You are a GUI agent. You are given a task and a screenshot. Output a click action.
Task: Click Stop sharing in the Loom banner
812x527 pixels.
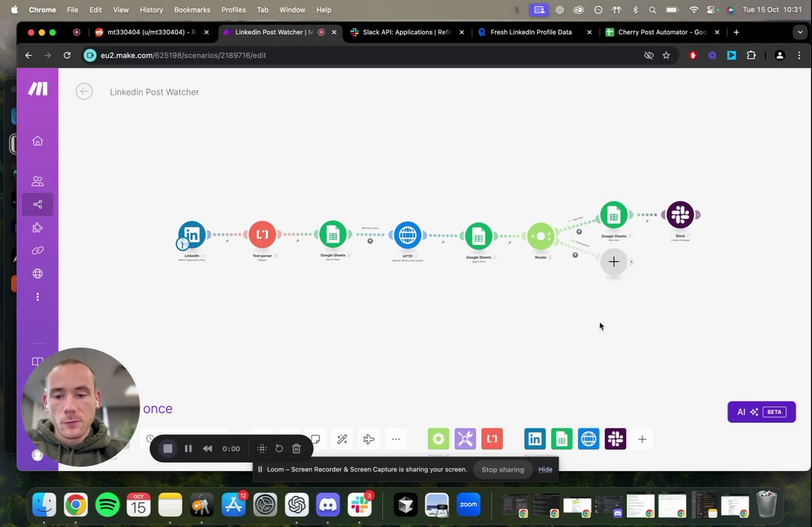(x=502, y=469)
